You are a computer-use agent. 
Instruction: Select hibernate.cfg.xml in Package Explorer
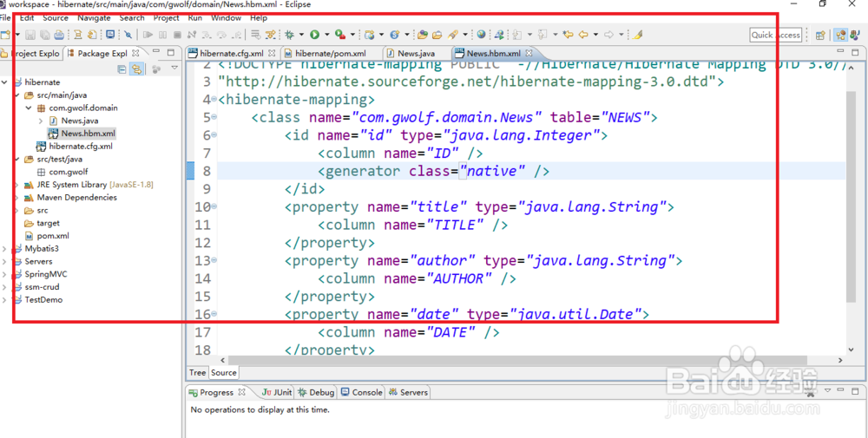80,147
